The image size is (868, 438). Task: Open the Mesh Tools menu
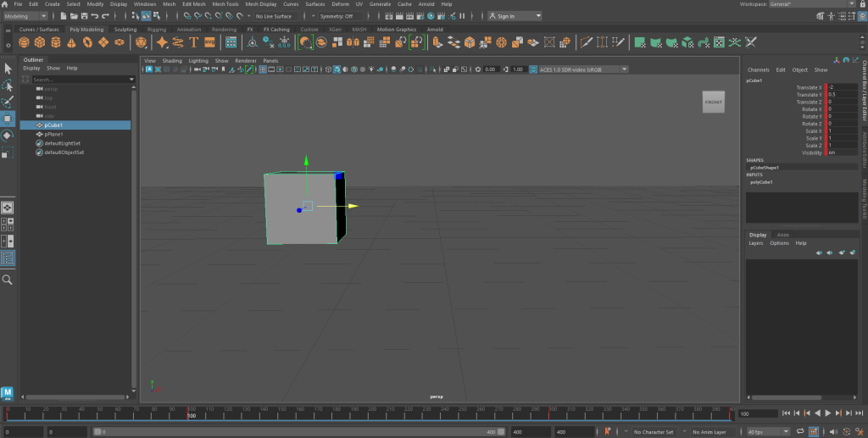point(225,4)
